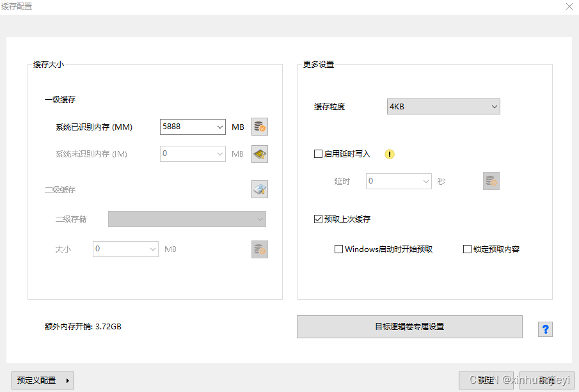Expand the 系统已识别内存 5888 dropdown arrow
The width and height of the screenshot is (579, 392).
click(x=219, y=127)
